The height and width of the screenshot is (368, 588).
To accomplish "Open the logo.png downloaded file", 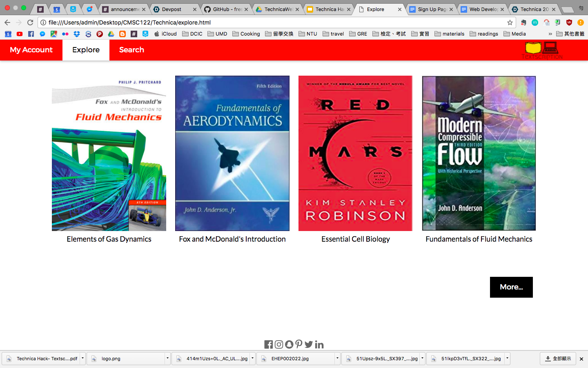I will point(126,359).
